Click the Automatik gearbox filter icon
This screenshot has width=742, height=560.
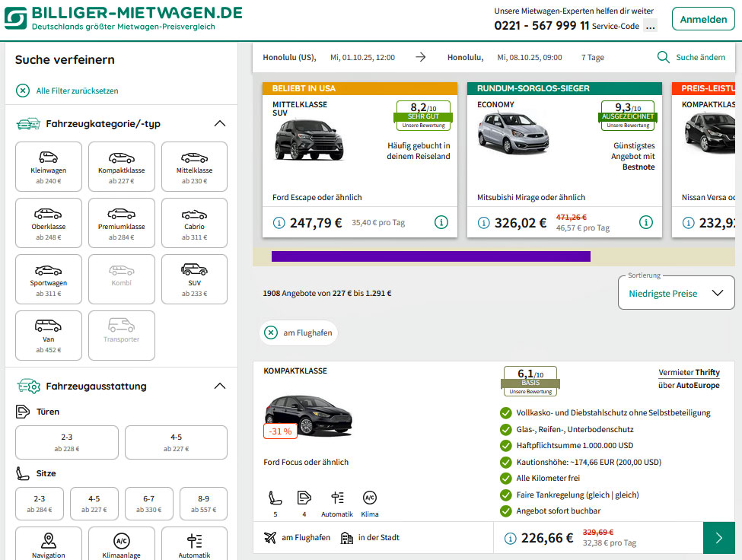[195, 541]
